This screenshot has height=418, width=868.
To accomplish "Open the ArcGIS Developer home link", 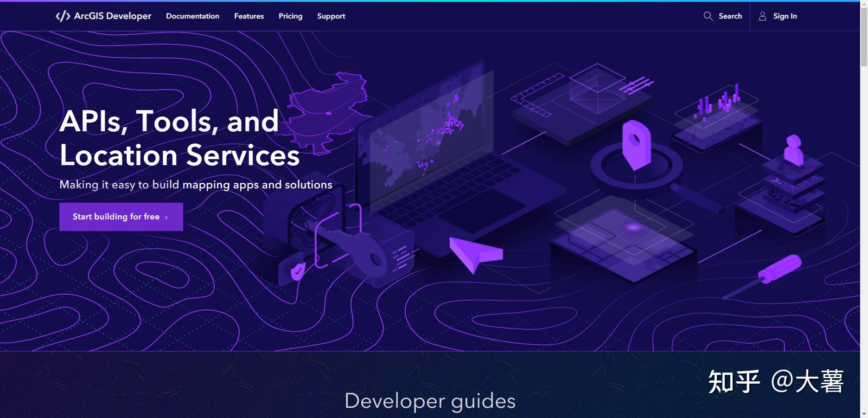I will [x=103, y=16].
